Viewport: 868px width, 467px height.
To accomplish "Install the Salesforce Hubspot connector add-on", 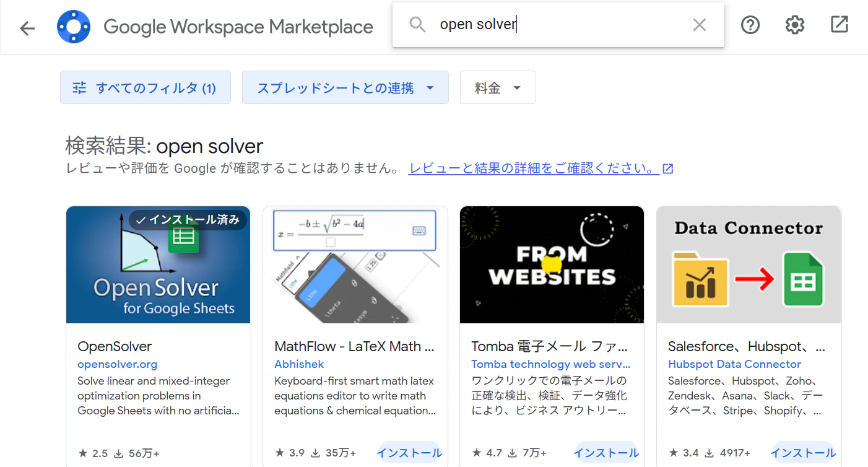I will click(x=804, y=453).
